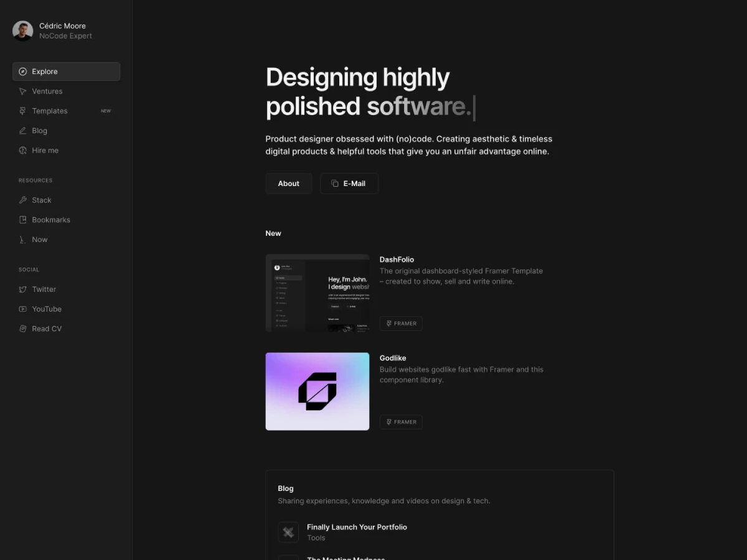Open the Godlike gradient logo thumbnail
This screenshot has width=747, height=560.
[317, 391]
